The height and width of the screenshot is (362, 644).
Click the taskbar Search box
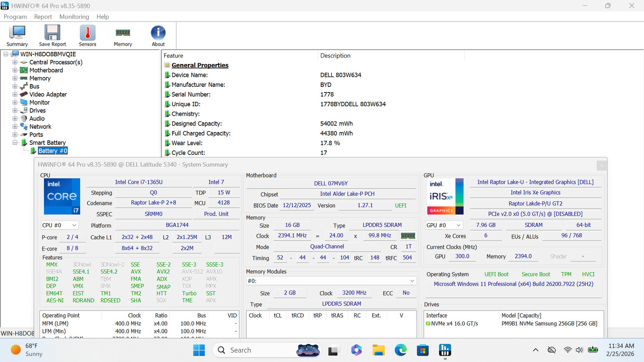click(x=266, y=350)
